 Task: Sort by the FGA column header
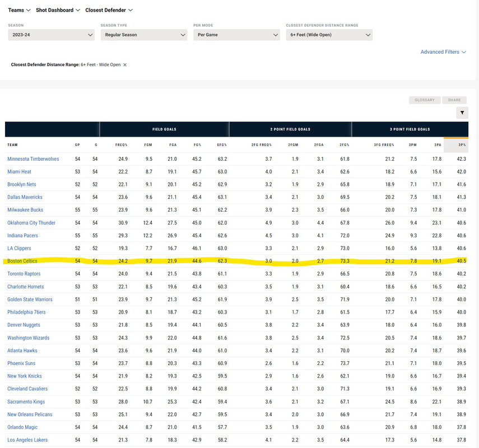click(173, 144)
